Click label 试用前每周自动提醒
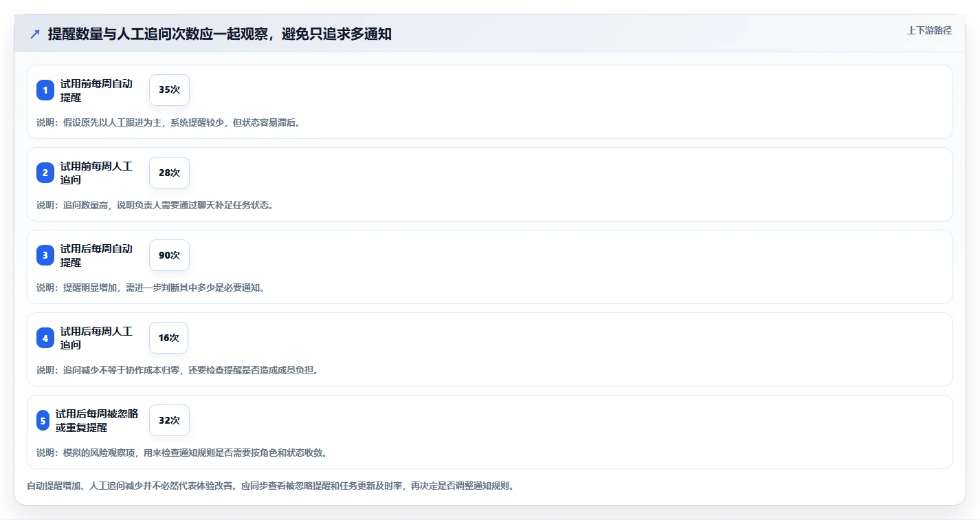 [96, 90]
